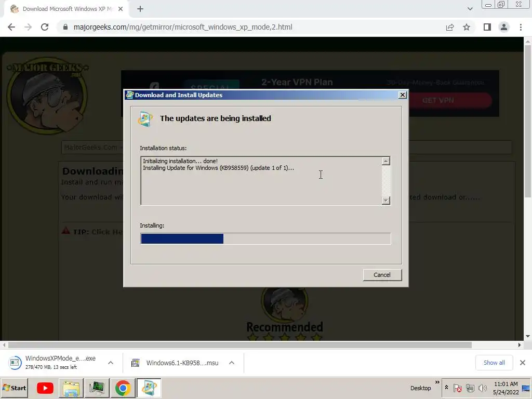The width and height of the screenshot is (532, 399).
Task: Expand the Desktop toolbar chevron
Action: point(437,382)
